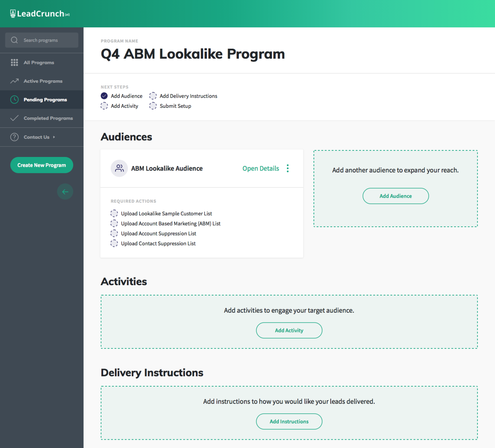Click the Completed Programs checkmark icon

point(14,118)
